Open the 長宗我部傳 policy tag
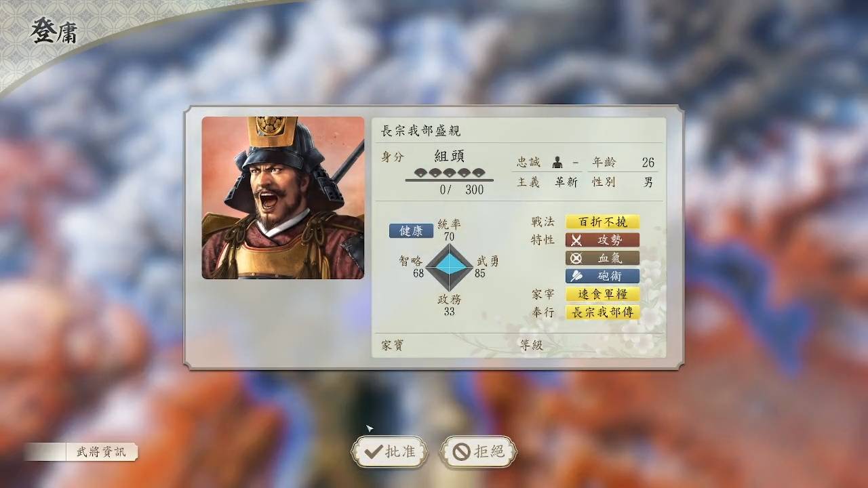This screenshot has width=868, height=488. pos(603,313)
